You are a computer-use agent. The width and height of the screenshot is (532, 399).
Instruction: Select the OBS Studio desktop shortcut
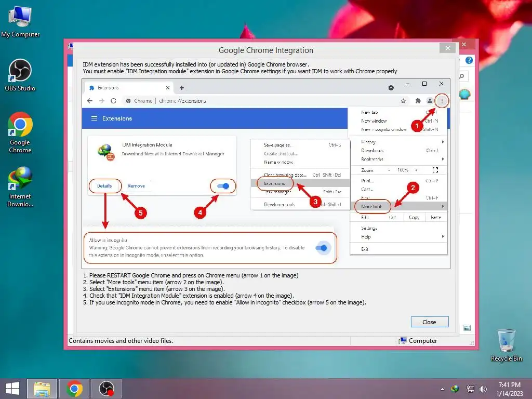[x=20, y=75]
